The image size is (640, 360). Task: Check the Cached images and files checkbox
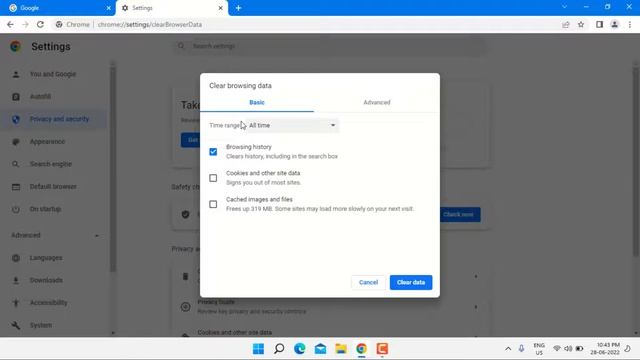[x=213, y=204]
